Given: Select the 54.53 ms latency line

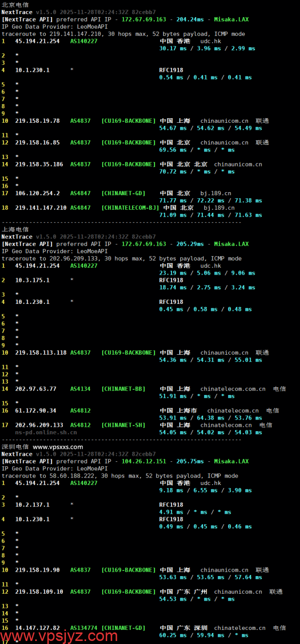Looking at the screenshot, I should [x=197, y=599].
